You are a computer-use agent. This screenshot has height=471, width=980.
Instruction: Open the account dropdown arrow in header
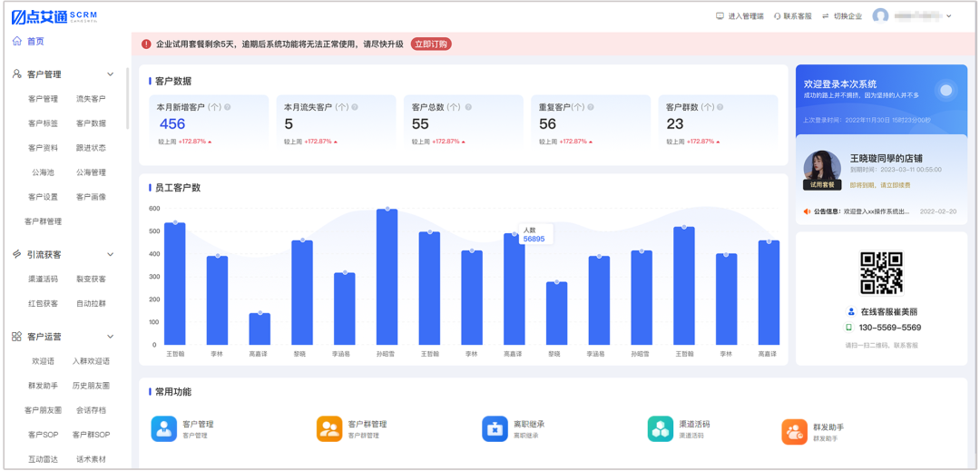pyautogui.click(x=949, y=16)
